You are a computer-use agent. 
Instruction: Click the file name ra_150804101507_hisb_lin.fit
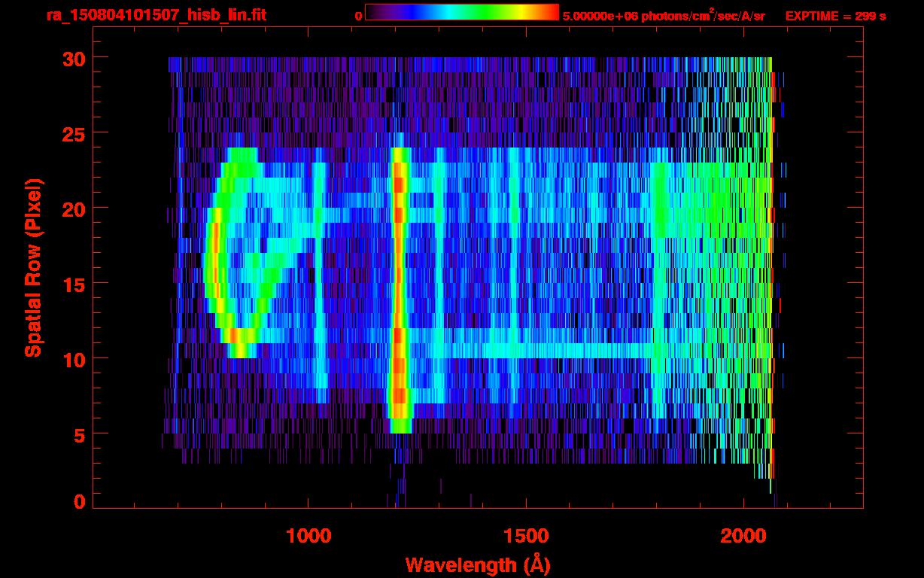pos(155,15)
